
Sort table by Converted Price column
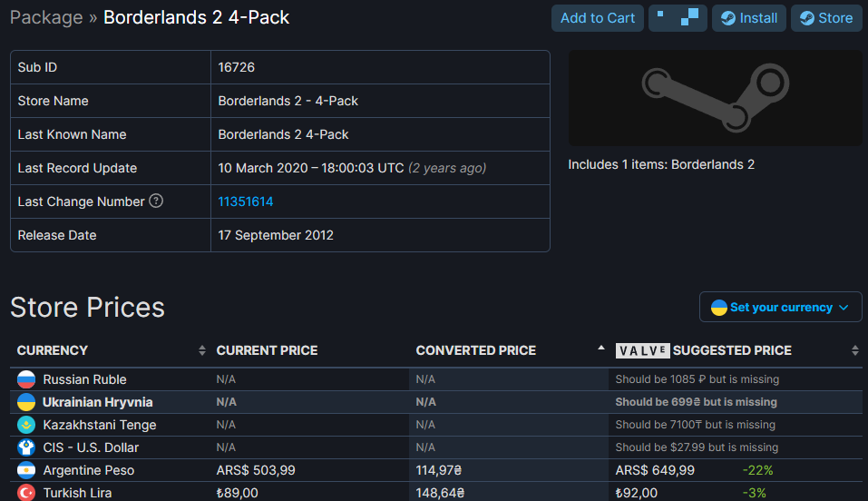pos(509,350)
